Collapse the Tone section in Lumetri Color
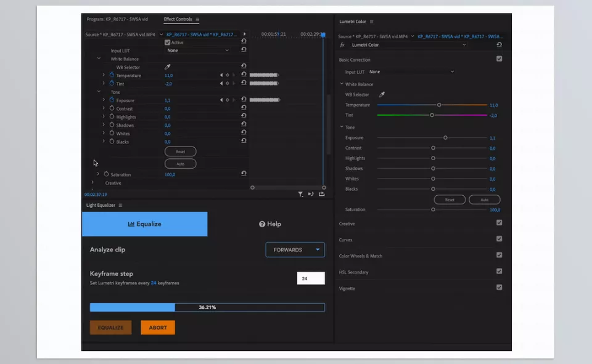This screenshot has width=592, height=364. tap(341, 127)
